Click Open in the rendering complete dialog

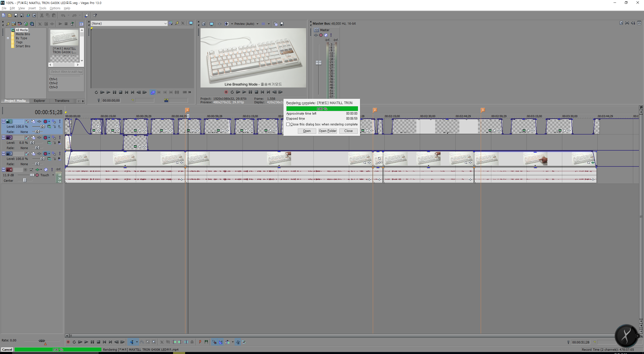pyautogui.click(x=307, y=131)
